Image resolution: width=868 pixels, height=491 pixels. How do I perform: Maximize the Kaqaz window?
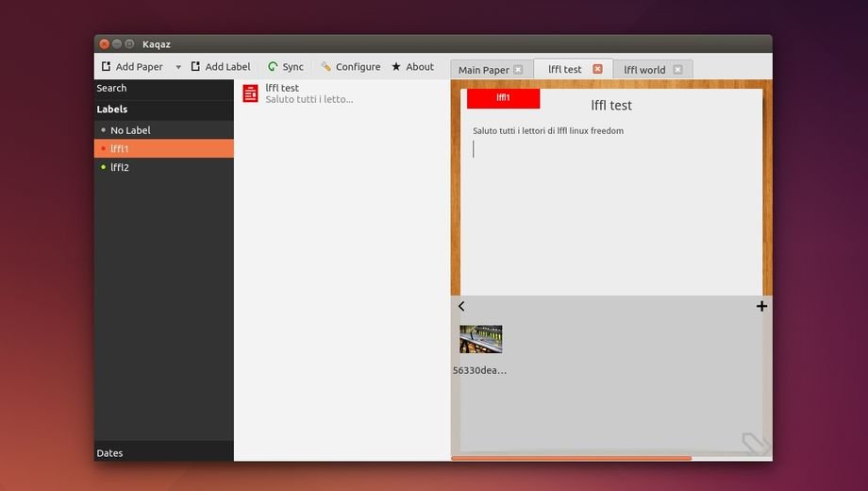129,43
